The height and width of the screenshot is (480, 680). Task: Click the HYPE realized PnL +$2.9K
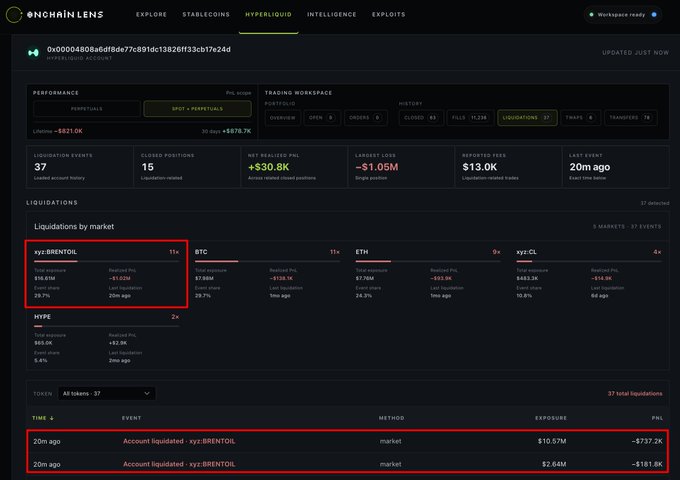pos(118,343)
